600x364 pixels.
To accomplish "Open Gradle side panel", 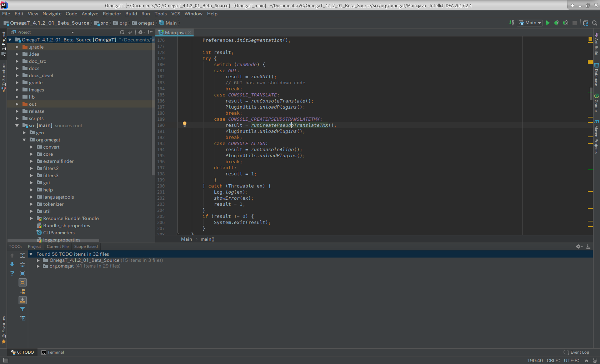I will (x=596, y=103).
